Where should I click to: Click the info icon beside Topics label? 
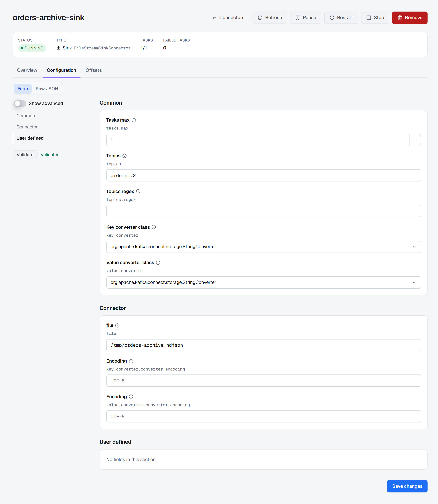124,156
